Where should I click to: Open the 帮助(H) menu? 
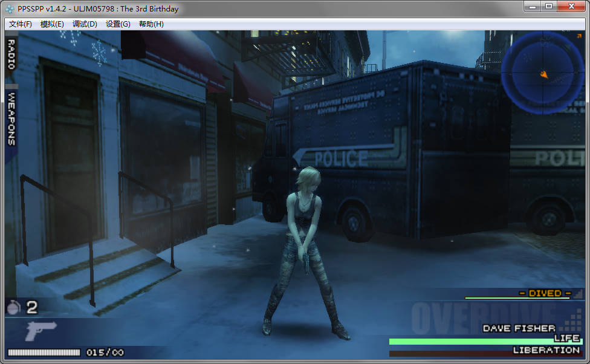click(x=151, y=24)
